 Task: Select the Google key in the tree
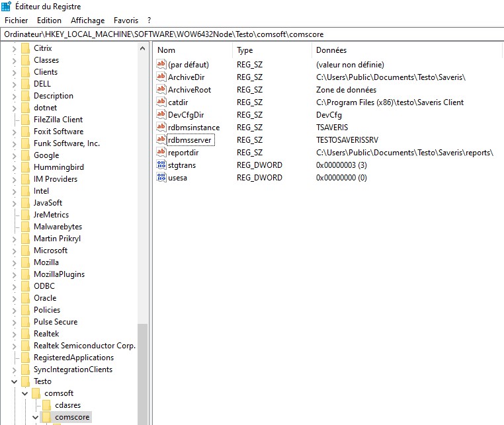pyautogui.click(x=46, y=155)
